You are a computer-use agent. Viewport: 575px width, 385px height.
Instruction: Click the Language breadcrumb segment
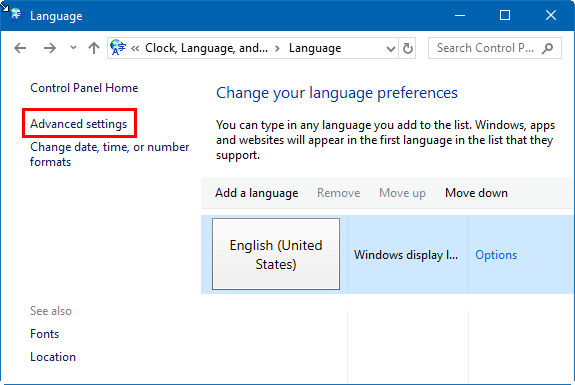pyautogui.click(x=315, y=48)
